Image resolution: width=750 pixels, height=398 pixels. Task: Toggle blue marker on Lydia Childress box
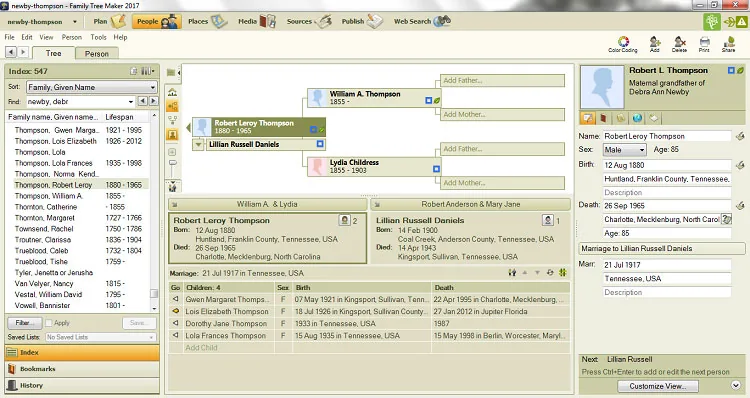coord(436,169)
